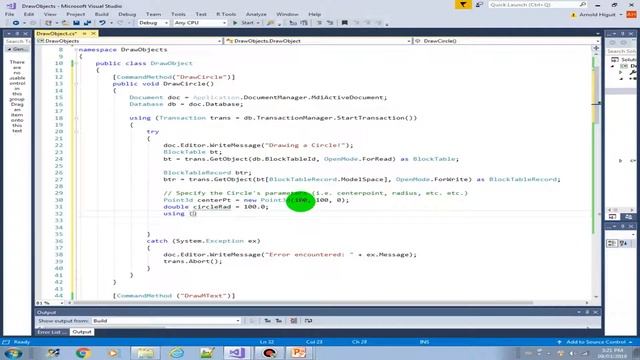
Task: Open the DrawCircle() member dropdown
Action: pos(506,41)
